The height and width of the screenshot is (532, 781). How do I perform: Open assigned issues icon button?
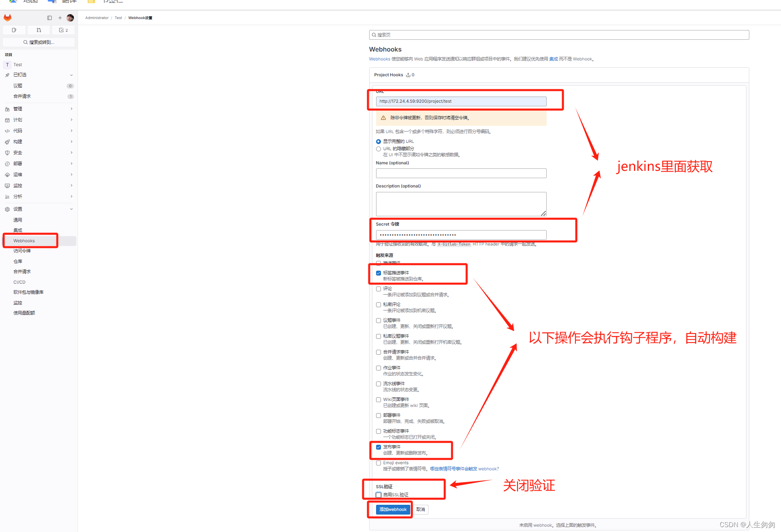click(14, 30)
